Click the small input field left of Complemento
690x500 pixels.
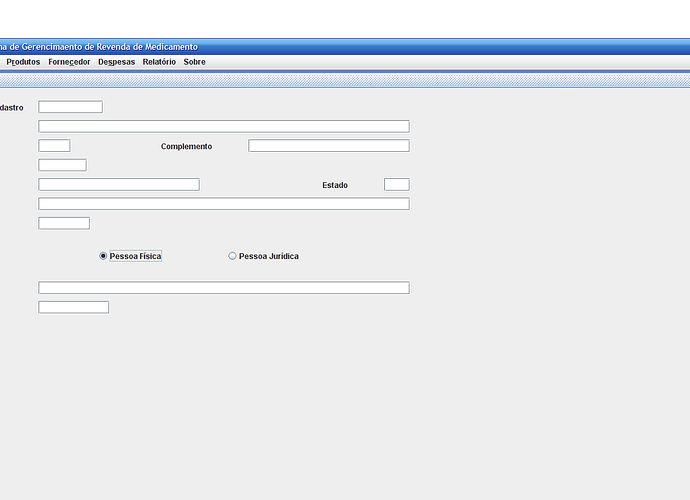54,146
